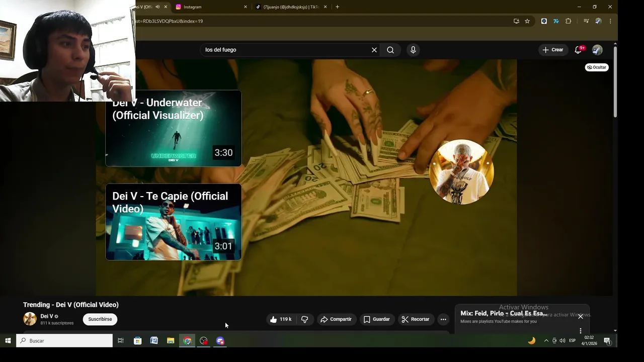Open the teal 7tv extension icon
The image size is (644, 362).
(556, 21)
